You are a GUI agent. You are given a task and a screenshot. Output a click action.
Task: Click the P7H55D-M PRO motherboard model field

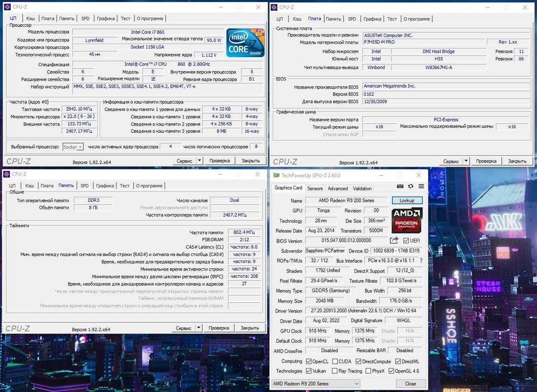(x=424, y=42)
